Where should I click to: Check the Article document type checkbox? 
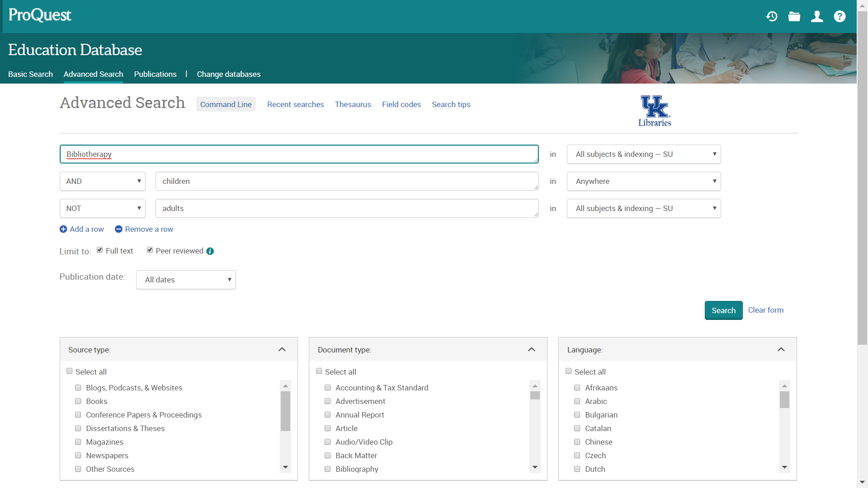[x=328, y=428]
